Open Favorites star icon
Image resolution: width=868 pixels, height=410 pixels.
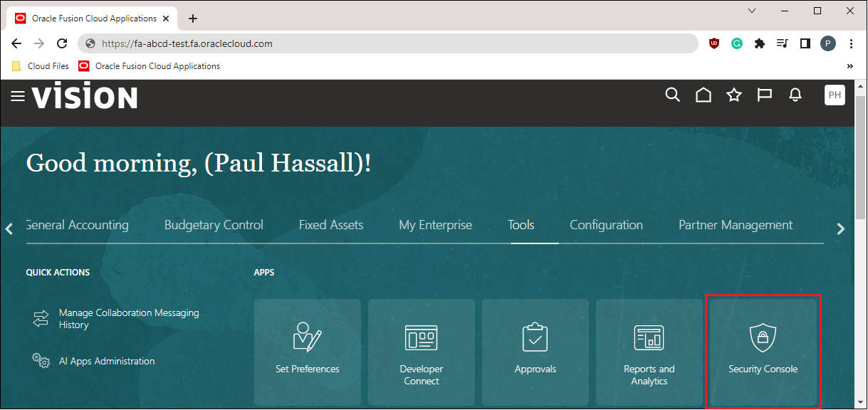[734, 95]
